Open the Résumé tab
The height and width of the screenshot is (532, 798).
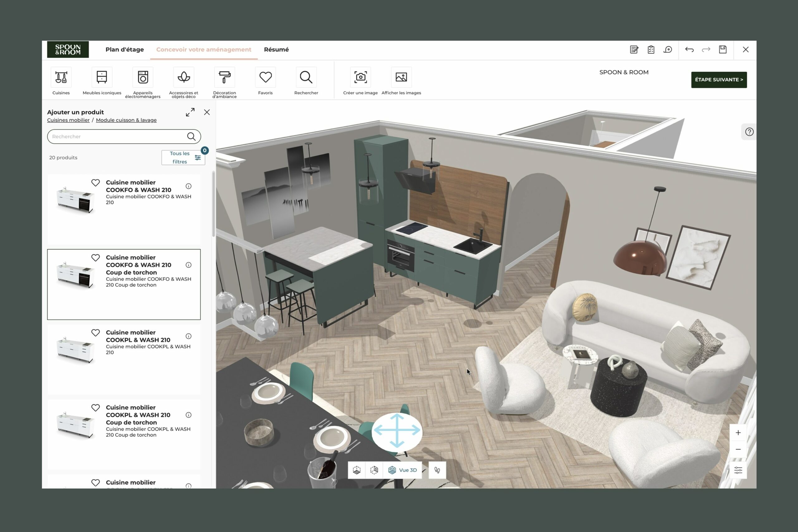point(276,49)
